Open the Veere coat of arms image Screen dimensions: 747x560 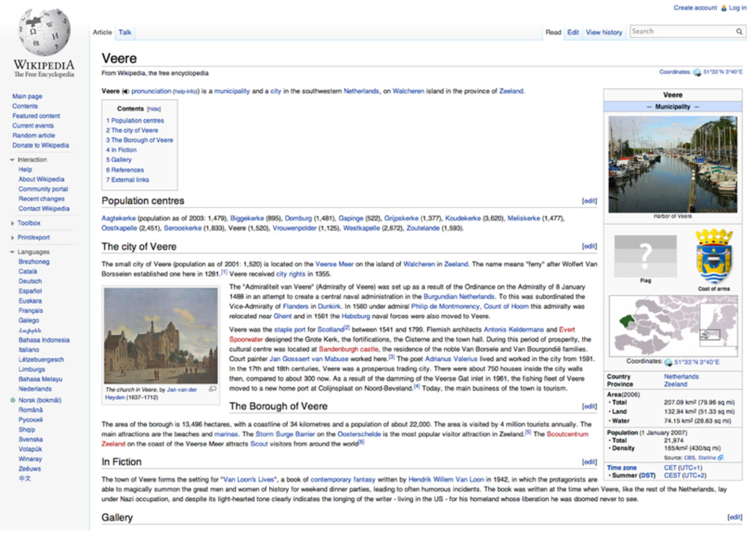[713, 256]
